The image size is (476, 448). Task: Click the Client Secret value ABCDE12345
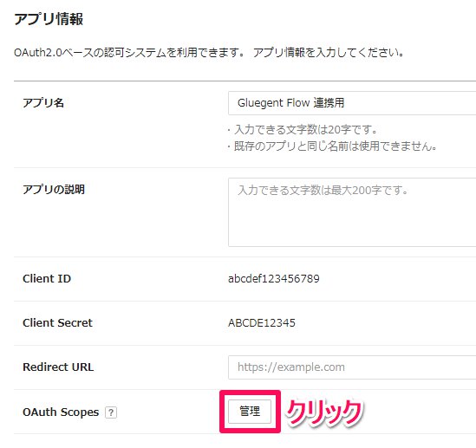click(x=261, y=322)
